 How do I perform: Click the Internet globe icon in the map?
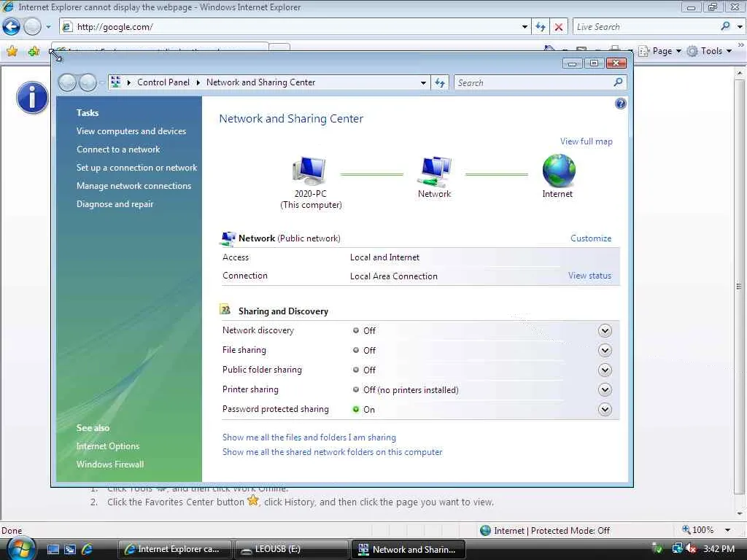558,171
